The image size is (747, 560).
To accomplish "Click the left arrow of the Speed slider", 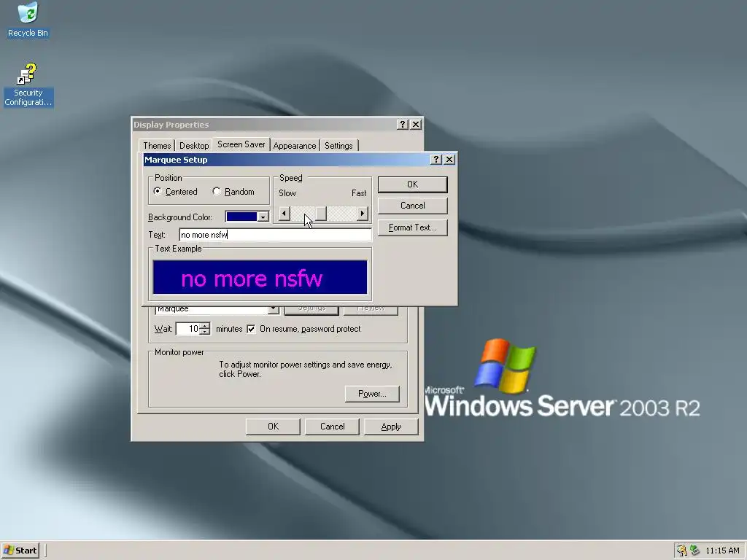I will pos(284,214).
